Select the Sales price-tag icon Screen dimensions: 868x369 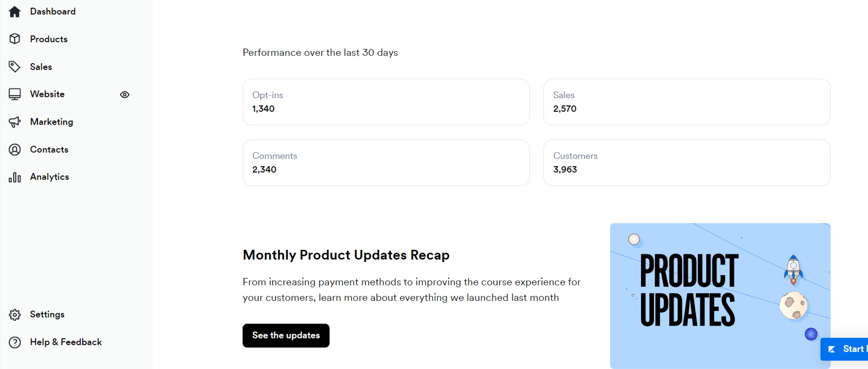15,67
